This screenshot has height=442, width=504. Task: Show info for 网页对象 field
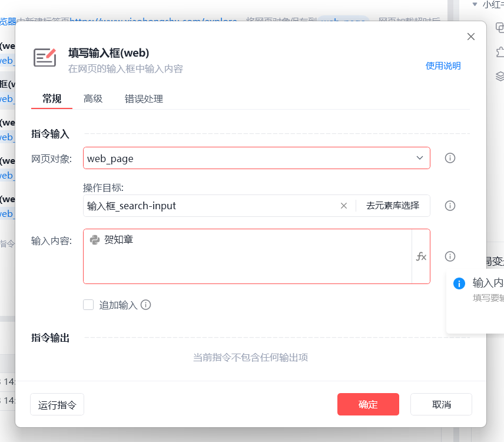(x=450, y=158)
